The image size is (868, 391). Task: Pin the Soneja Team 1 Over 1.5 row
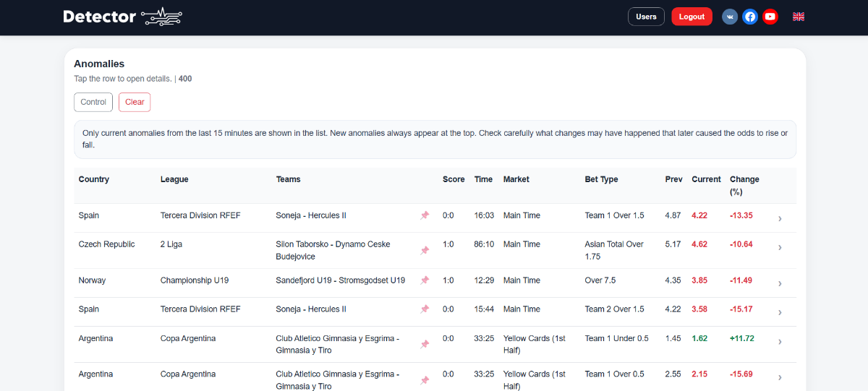[x=425, y=215]
